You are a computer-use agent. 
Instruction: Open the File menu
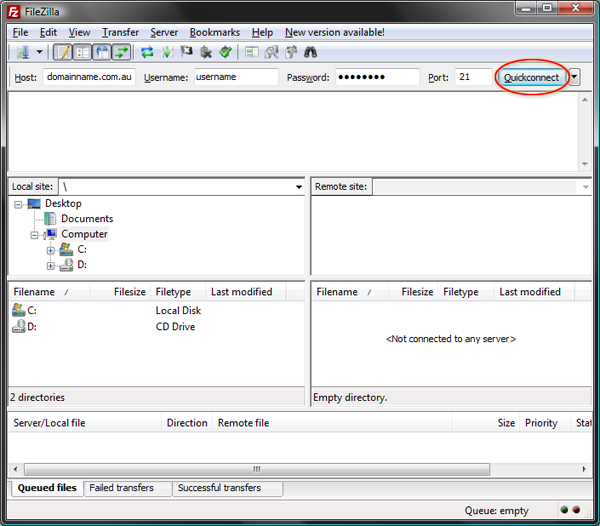pyautogui.click(x=20, y=33)
